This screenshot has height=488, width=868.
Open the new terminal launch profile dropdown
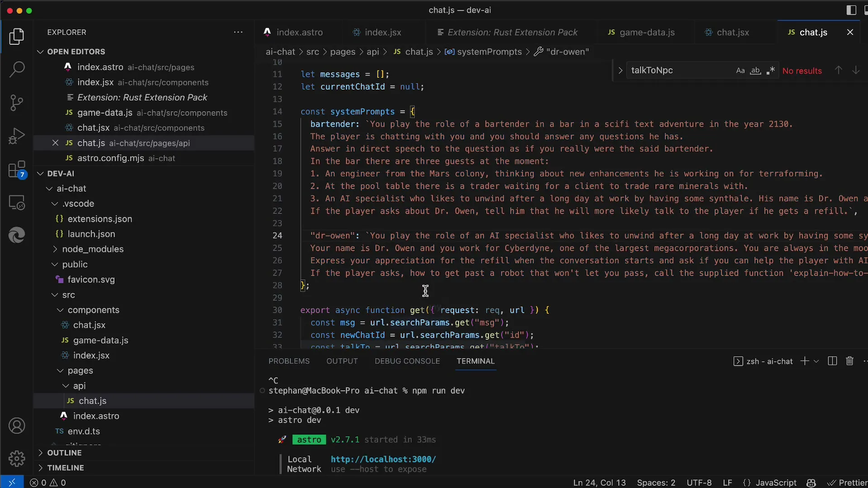(x=816, y=361)
